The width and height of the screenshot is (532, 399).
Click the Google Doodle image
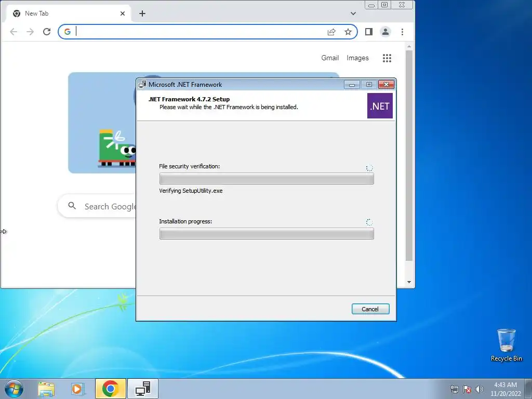[x=102, y=123]
